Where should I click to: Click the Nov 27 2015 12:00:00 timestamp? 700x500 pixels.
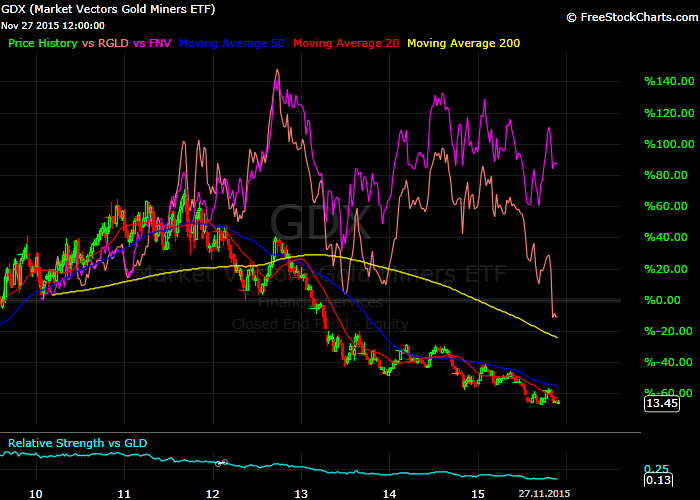pos(53,26)
